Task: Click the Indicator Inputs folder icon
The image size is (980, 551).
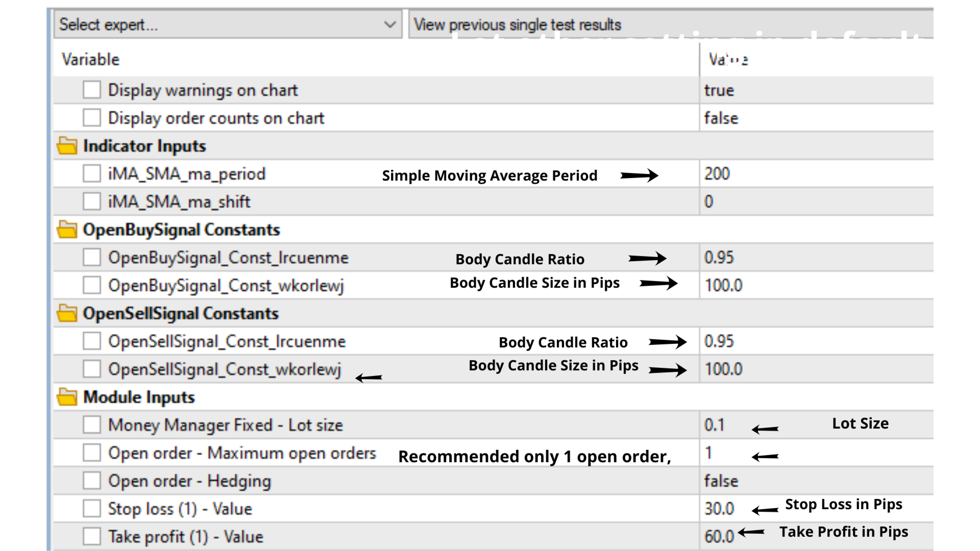Action: 67,146
